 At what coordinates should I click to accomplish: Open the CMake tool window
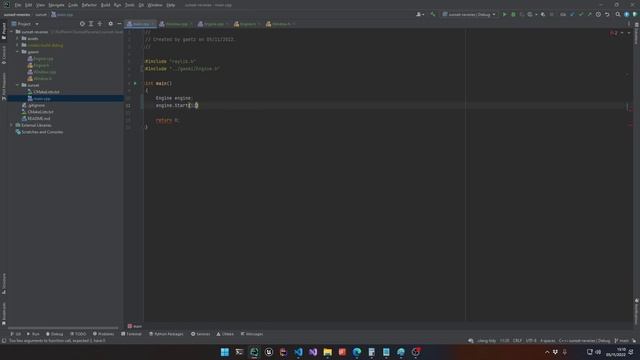coord(225,334)
